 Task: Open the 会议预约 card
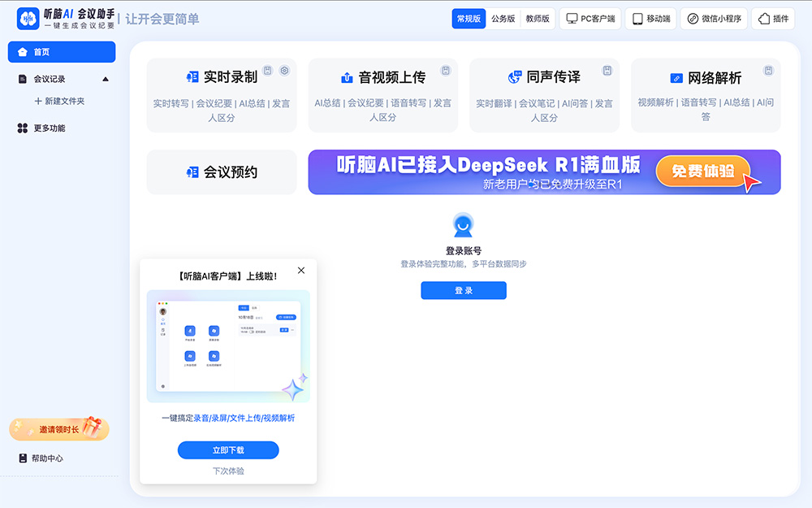[222, 172]
